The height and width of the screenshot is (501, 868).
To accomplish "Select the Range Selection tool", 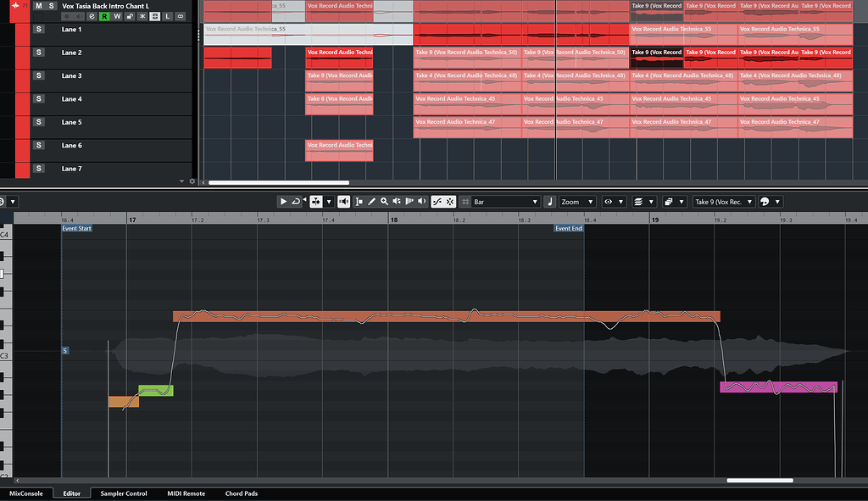I will tap(359, 202).
